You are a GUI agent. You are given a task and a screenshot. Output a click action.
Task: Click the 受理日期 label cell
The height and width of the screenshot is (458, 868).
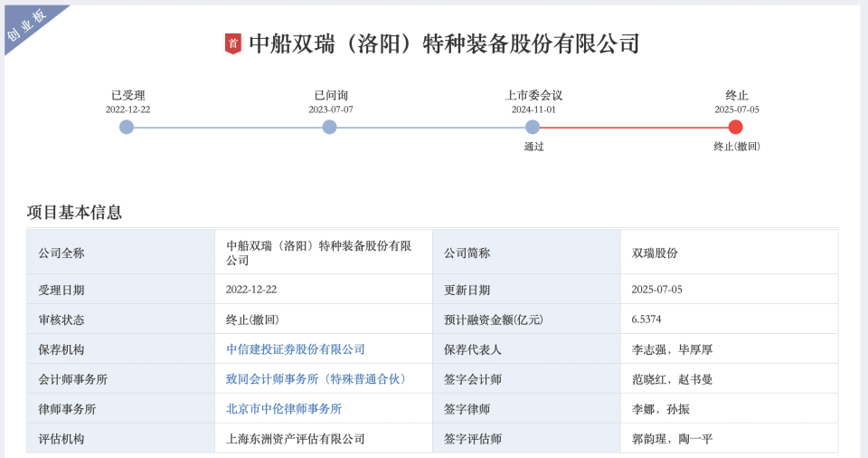(x=120, y=290)
